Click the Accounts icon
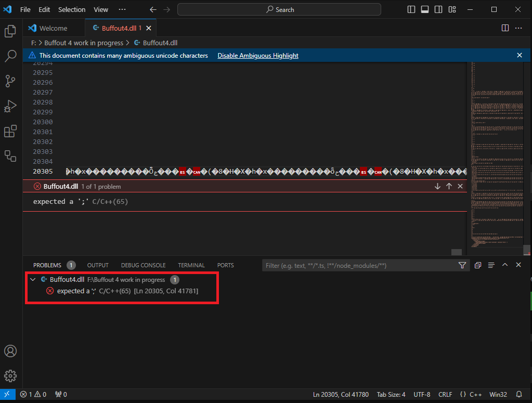This screenshot has width=532, height=403. [10, 351]
